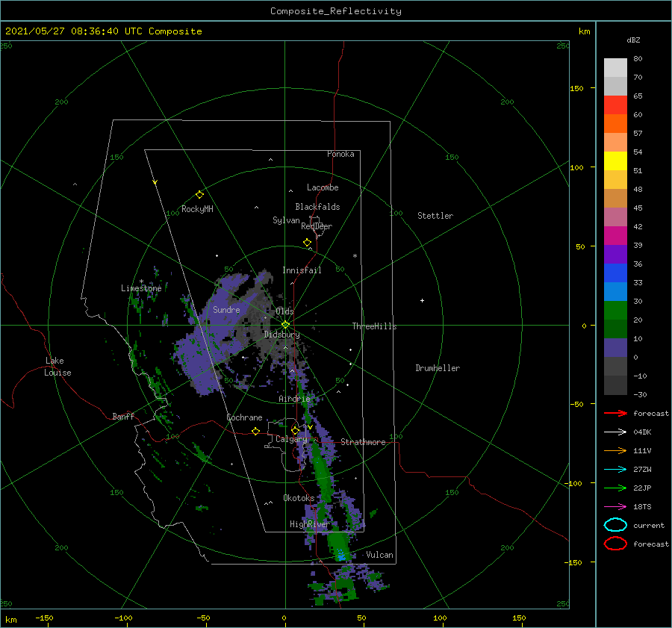Click the cyan 27ZW arrow icon

pyautogui.click(x=615, y=470)
